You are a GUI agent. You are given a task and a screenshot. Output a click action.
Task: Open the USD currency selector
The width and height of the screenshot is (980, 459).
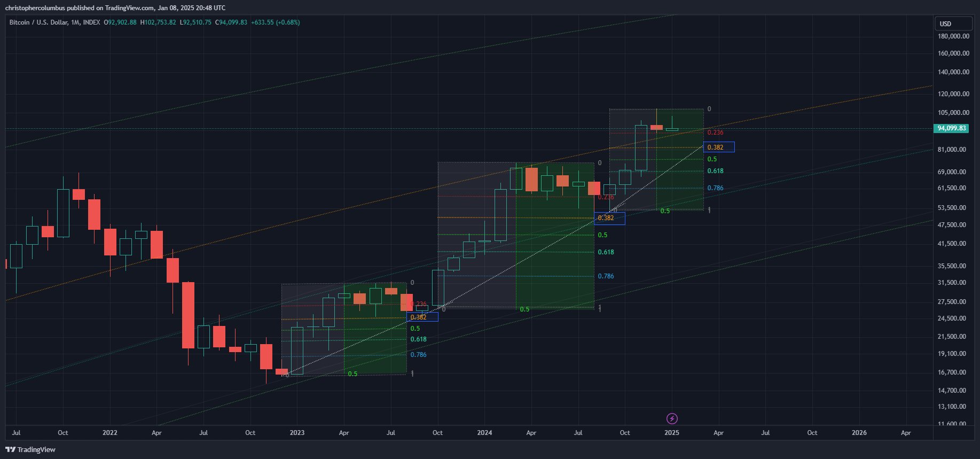tap(953, 24)
